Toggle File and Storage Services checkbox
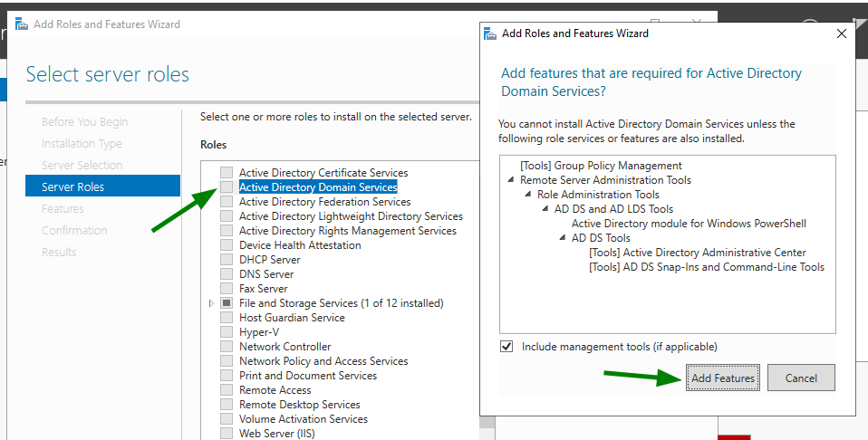 (227, 302)
